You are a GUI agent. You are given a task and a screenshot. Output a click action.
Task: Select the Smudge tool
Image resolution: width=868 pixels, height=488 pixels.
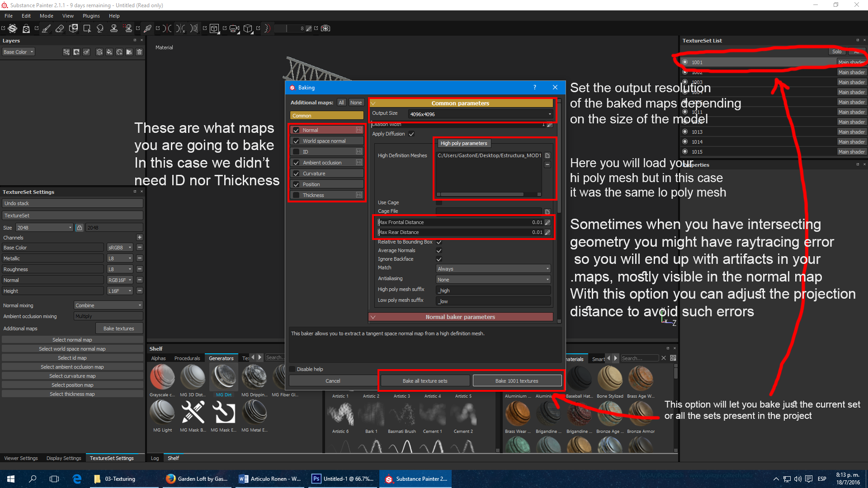point(100,28)
